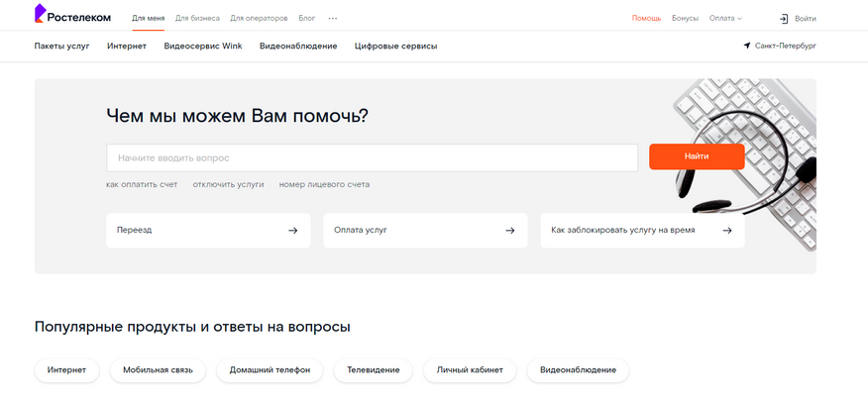Click the Войти login link

pyautogui.click(x=806, y=19)
